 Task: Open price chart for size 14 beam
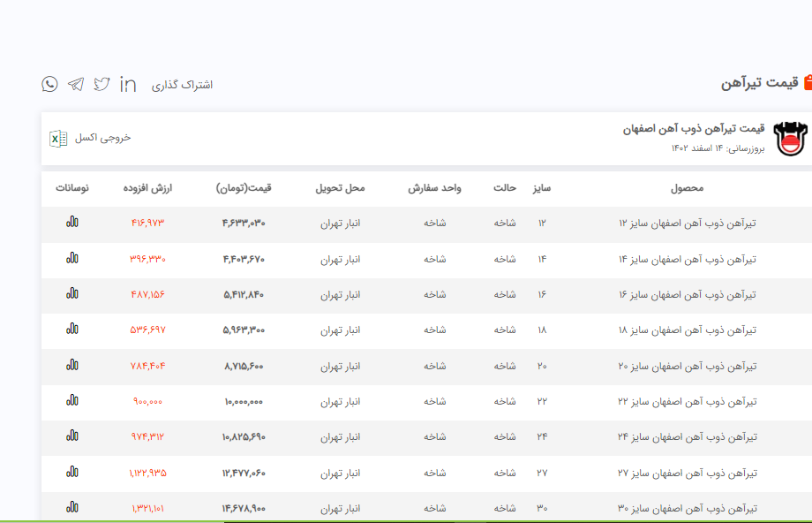(72, 259)
